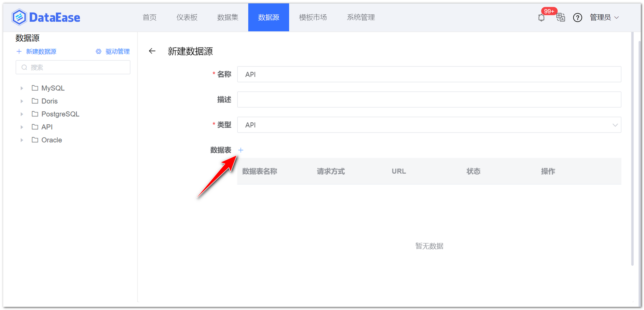Expand the PostgreSQL tree node
Screen dimensions: 644x310
tap(21, 114)
